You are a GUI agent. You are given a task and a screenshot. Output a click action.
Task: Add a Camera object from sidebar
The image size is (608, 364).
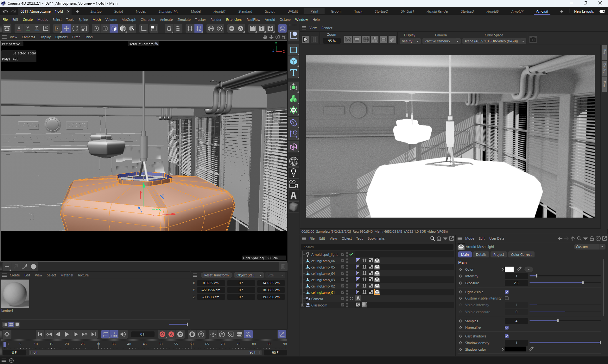[x=294, y=184]
